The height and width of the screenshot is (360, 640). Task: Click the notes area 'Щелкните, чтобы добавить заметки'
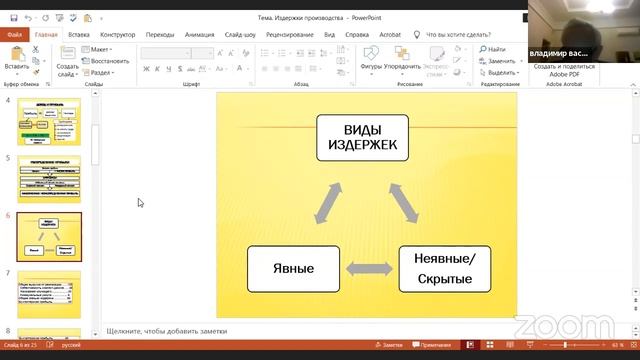167,331
